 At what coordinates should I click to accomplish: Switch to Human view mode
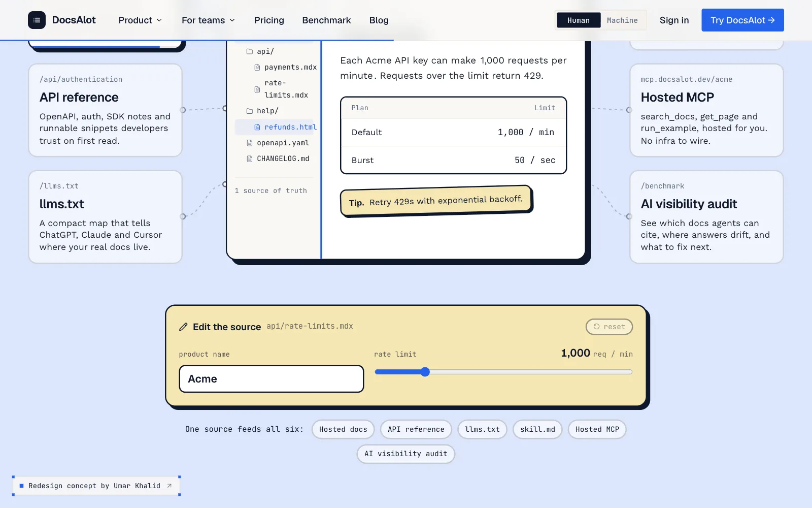(x=579, y=20)
